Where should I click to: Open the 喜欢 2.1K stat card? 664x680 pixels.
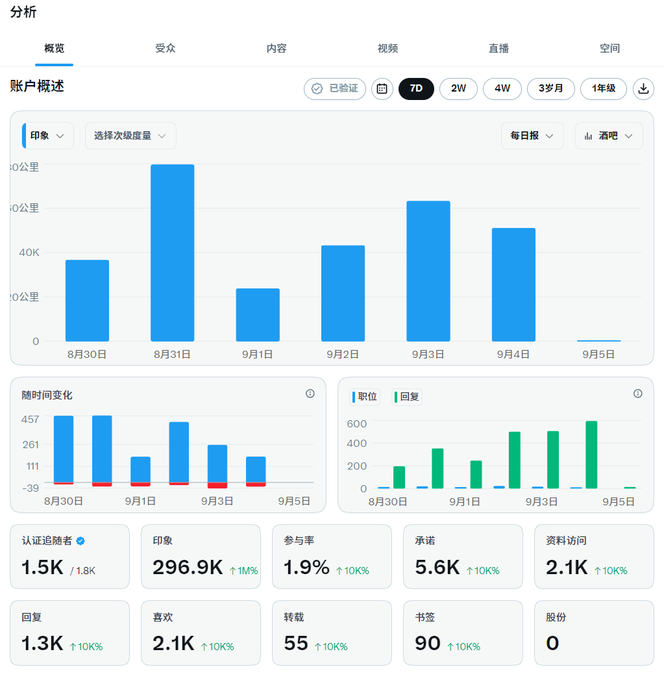point(201,633)
